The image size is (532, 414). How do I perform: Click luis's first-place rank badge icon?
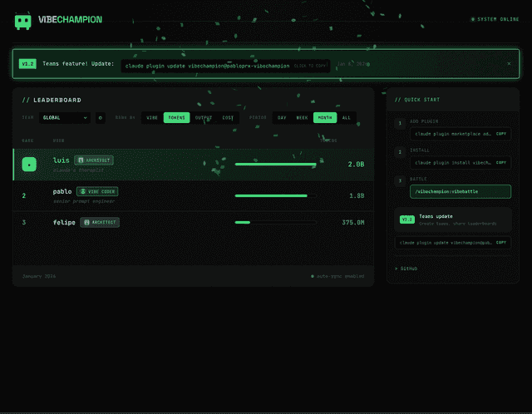(29, 165)
